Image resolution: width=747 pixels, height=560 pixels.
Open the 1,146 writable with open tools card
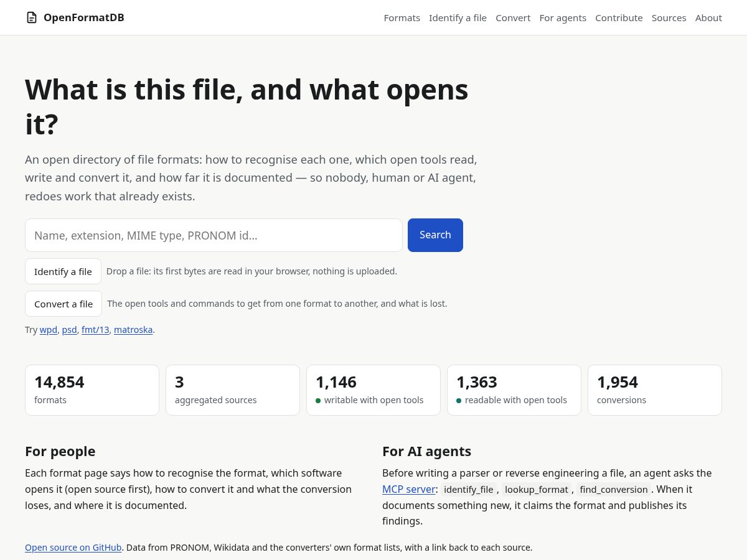tap(374, 390)
